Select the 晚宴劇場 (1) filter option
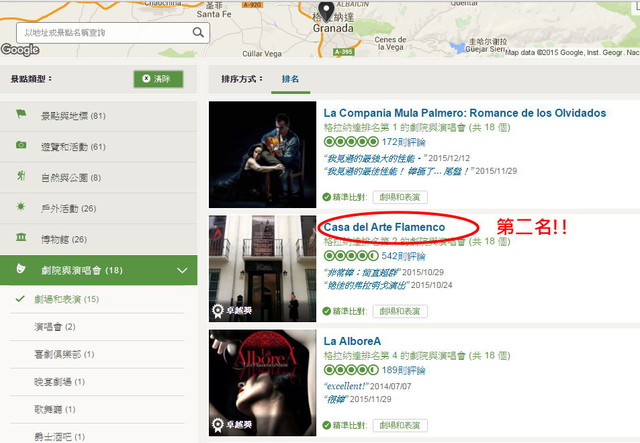Image resolution: width=640 pixels, height=443 pixels. [60, 382]
